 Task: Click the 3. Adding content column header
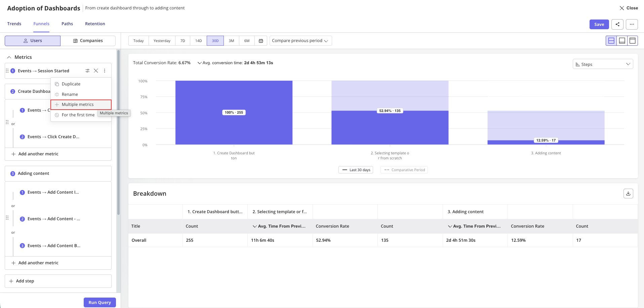475,212
